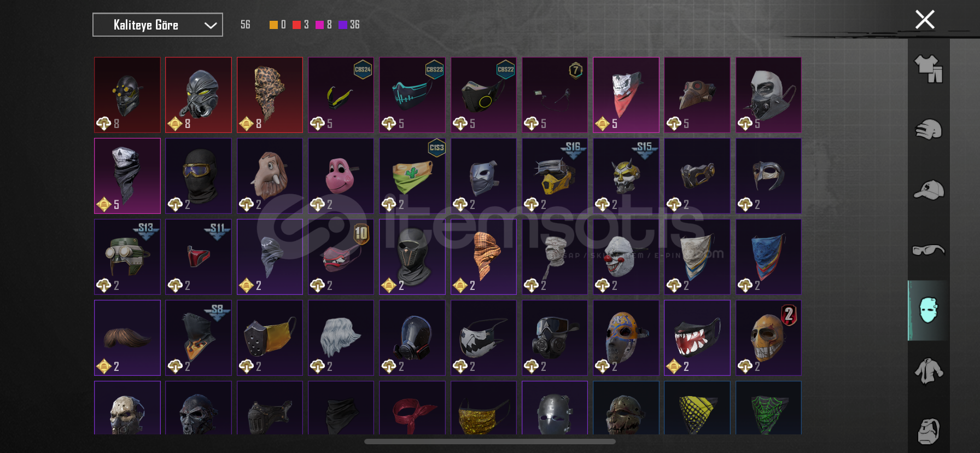Select the helmet category icon
The height and width of the screenshot is (453, 980).
click(929, 130)
